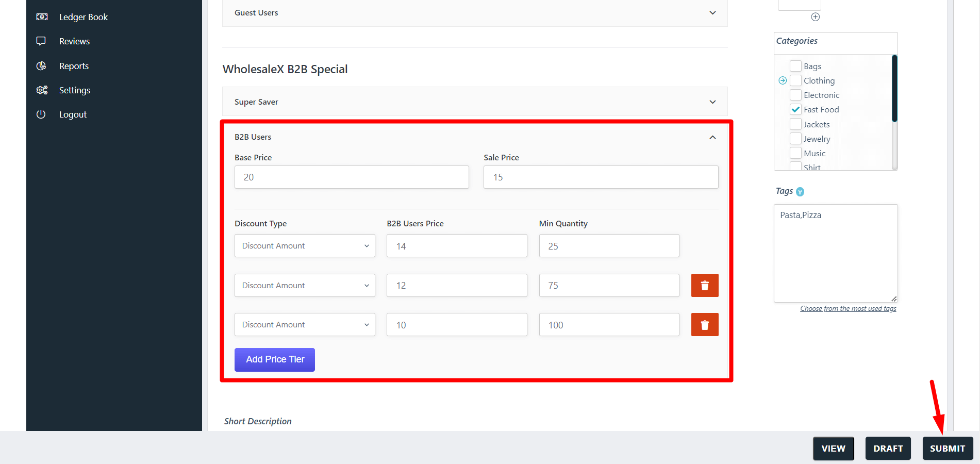
Task: Click the Ledger Book money icon
Action: [42, 17]
